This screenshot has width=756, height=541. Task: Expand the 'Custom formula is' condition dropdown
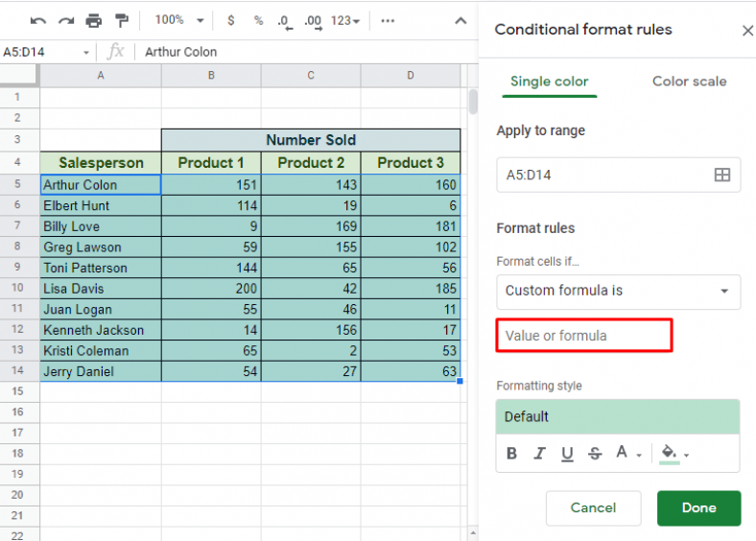[x=618, y=291]
